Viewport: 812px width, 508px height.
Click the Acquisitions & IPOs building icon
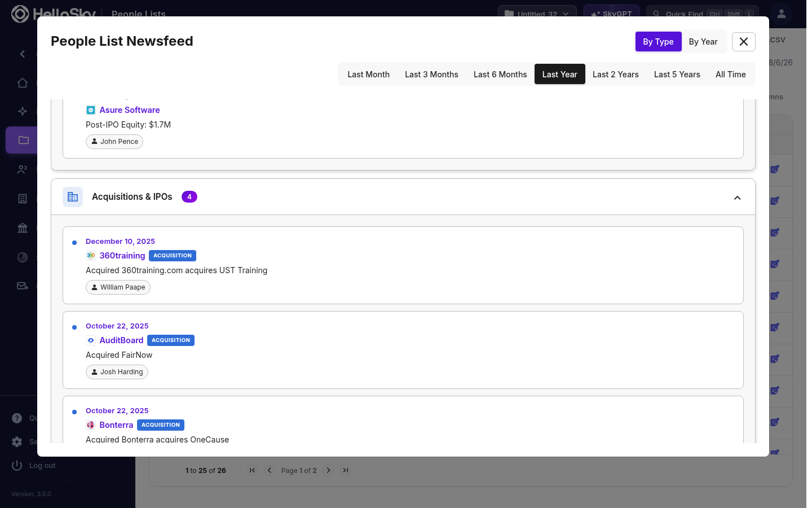click(x=73, y=197)
